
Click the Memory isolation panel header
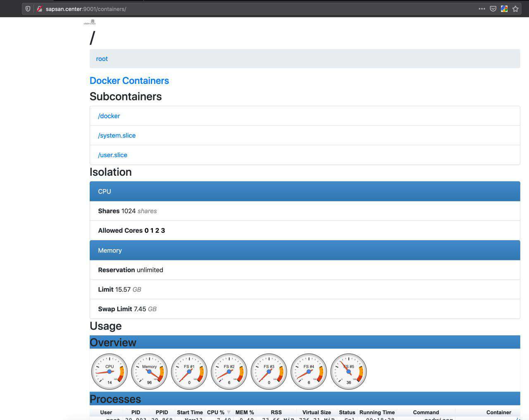coord(305,250)
